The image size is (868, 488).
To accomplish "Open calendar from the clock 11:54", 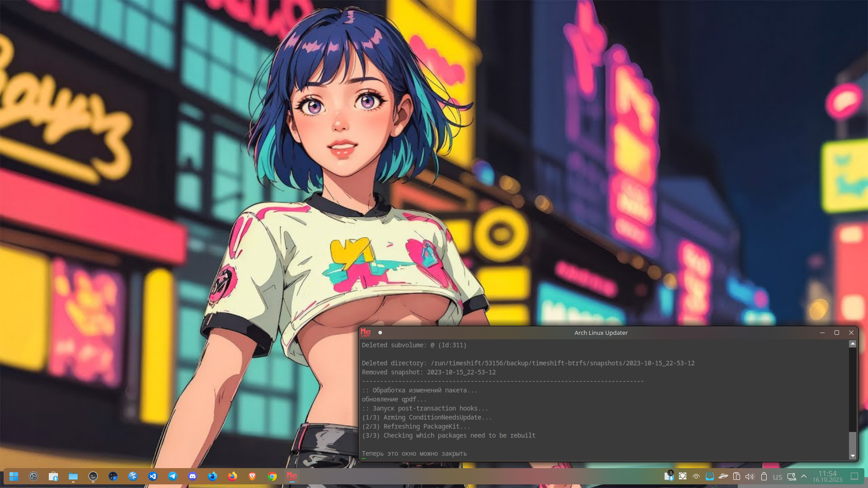I will tap(827, 476).
